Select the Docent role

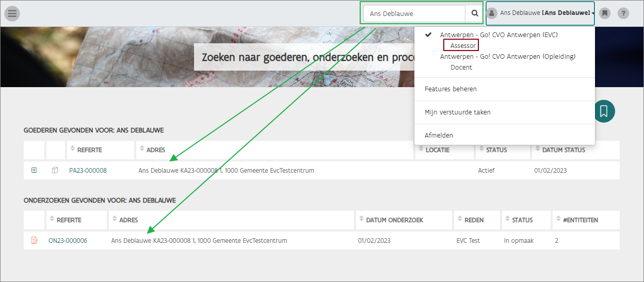(461, 68)
